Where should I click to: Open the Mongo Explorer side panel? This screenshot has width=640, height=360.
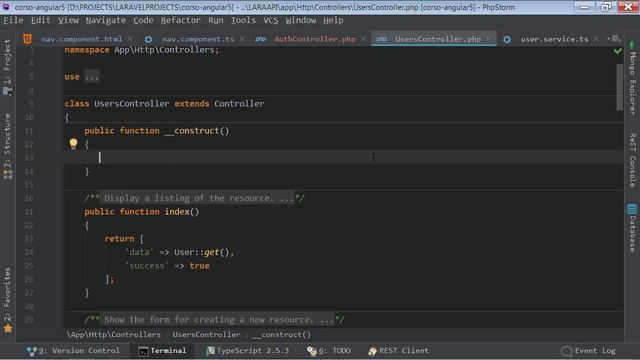coord(632,78)
